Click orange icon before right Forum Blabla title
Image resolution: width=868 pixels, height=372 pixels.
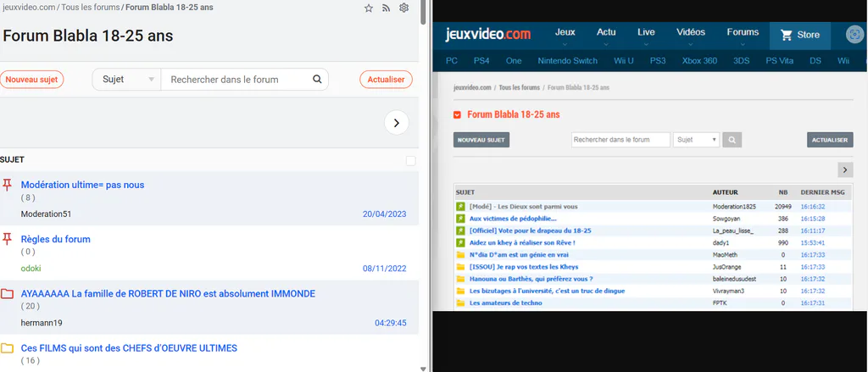pyautogui.click(x=457, y=115)
